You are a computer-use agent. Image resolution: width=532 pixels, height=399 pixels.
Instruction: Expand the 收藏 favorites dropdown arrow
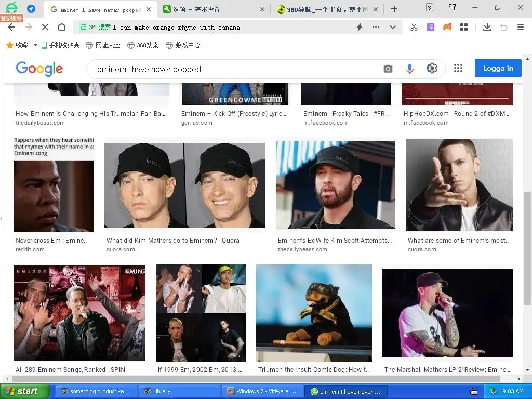36,45
